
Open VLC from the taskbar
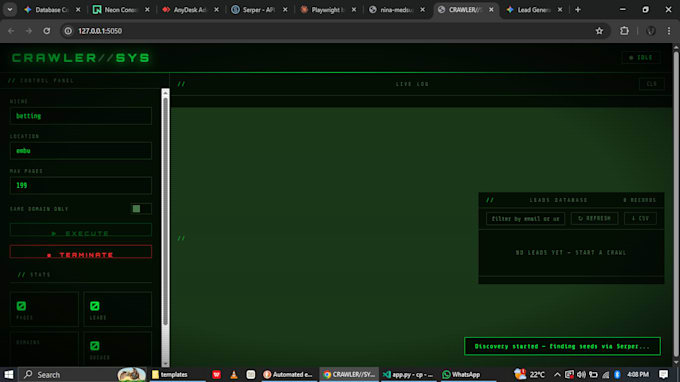(234, 374)
